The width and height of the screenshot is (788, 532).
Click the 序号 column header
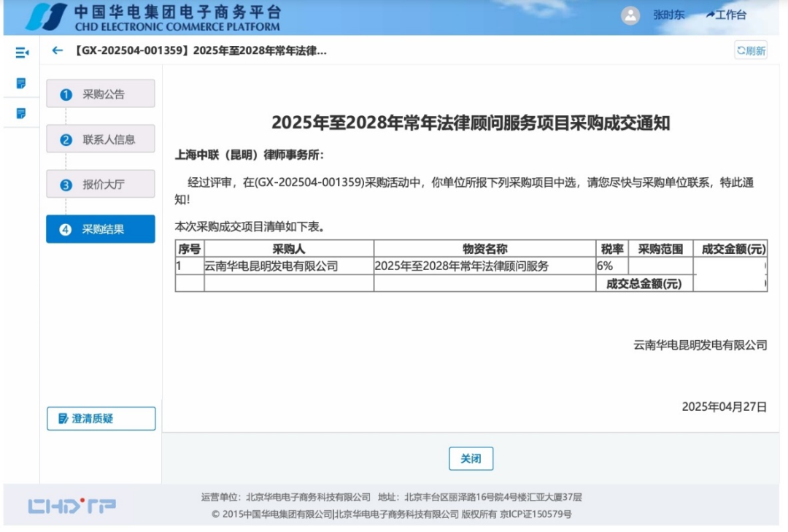click(x=190, y=249)
